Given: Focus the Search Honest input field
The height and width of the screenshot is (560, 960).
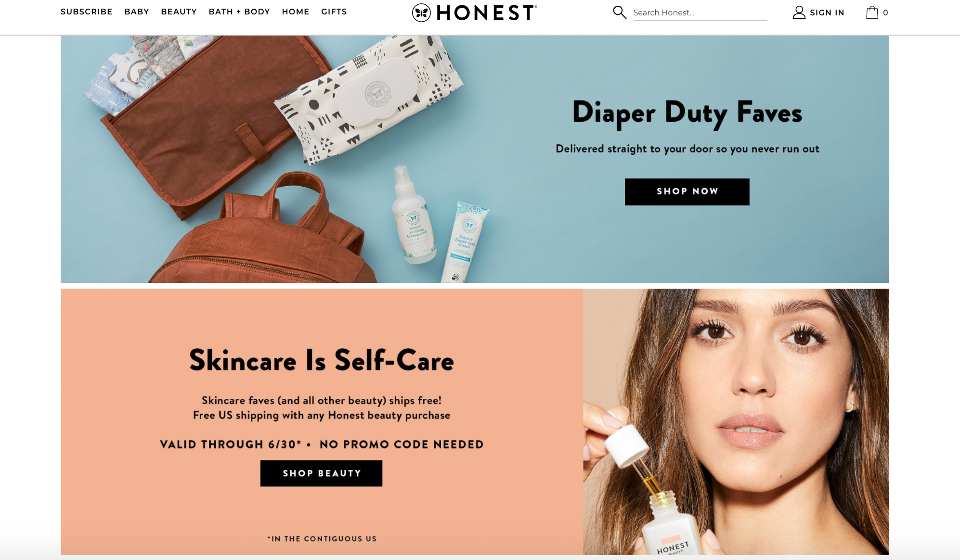Looking at the screenshot, I should point(700,13).
